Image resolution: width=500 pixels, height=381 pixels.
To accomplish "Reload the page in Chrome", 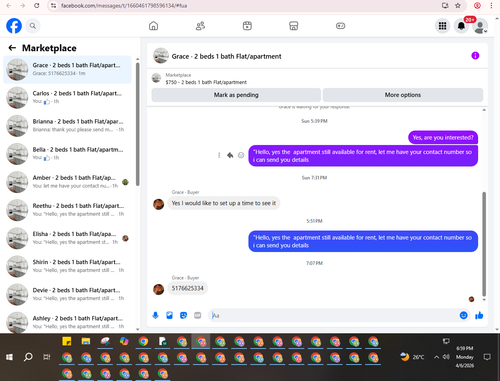I will point(37,6).
